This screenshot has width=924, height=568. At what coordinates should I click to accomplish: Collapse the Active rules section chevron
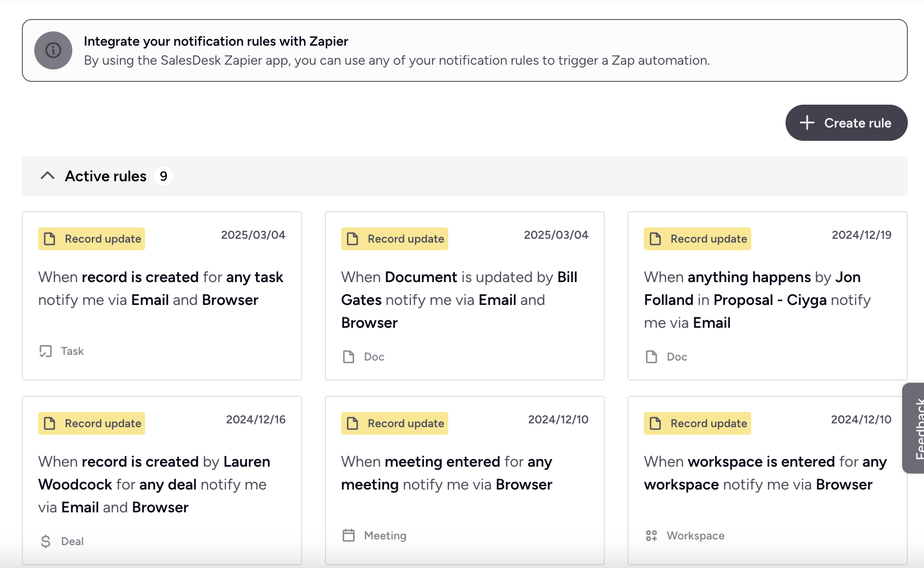point(48,176)
